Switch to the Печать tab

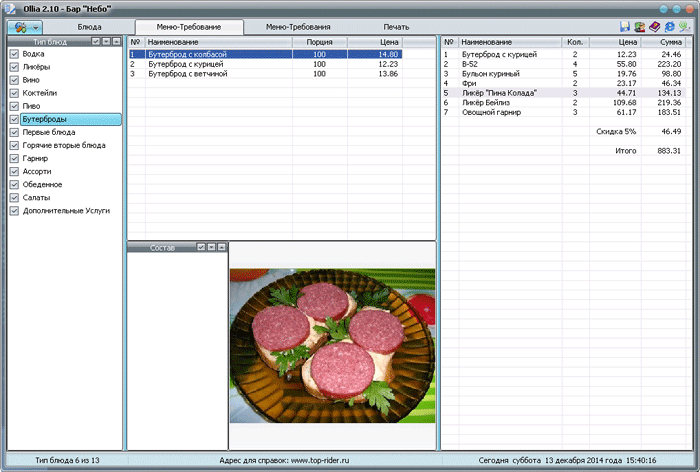pos(396,27)
